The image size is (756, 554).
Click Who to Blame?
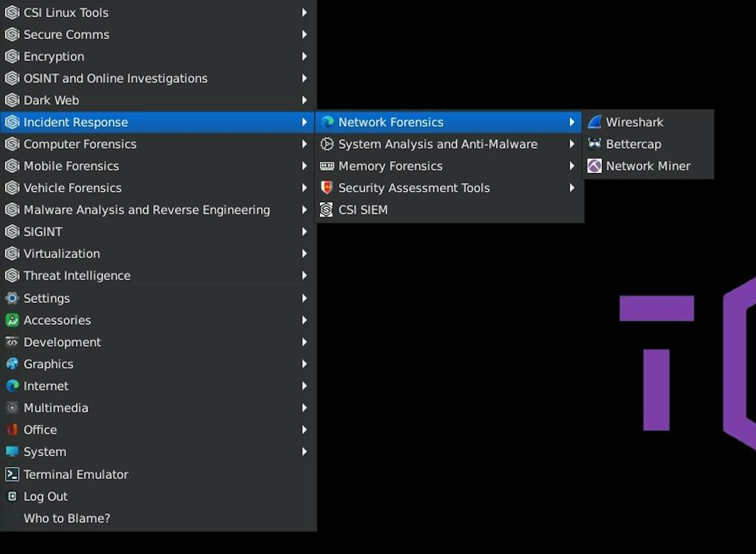pos(67,518)
